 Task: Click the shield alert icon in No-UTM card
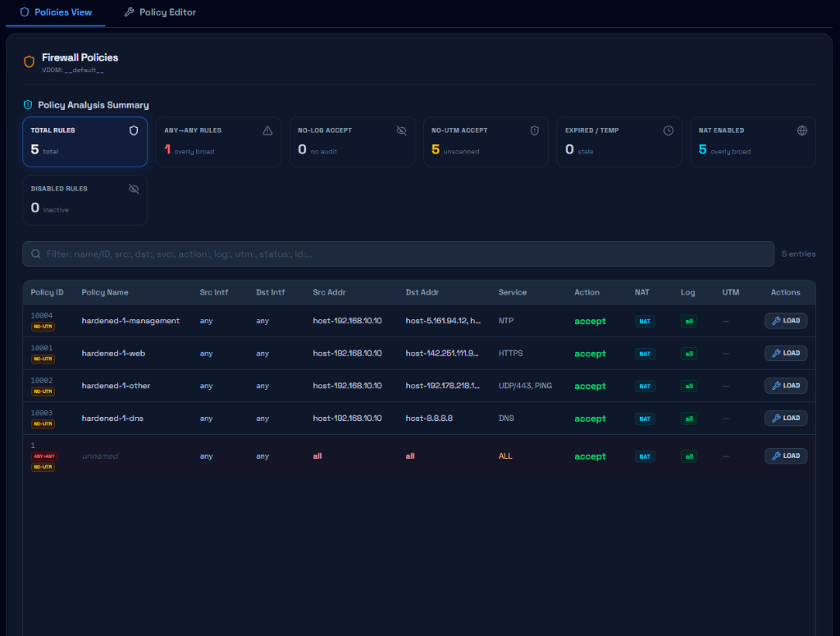tap(535, 130)
